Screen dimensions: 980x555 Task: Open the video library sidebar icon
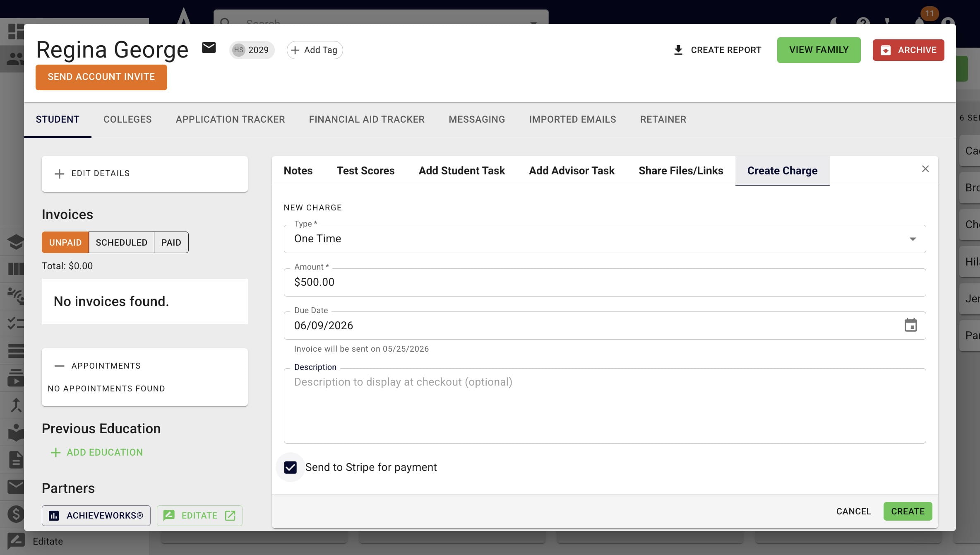click(x=16, y=378)
